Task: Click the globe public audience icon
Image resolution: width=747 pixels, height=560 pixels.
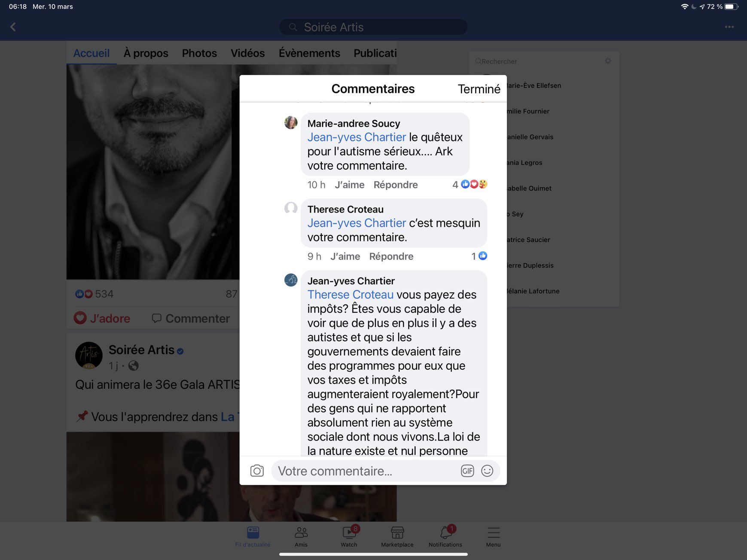Action: 134,366
